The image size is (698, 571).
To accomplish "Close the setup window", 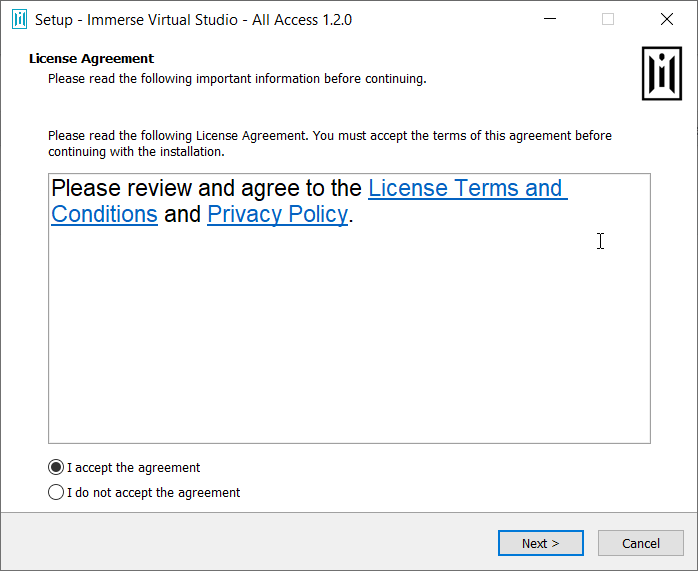I will [667, 19].
